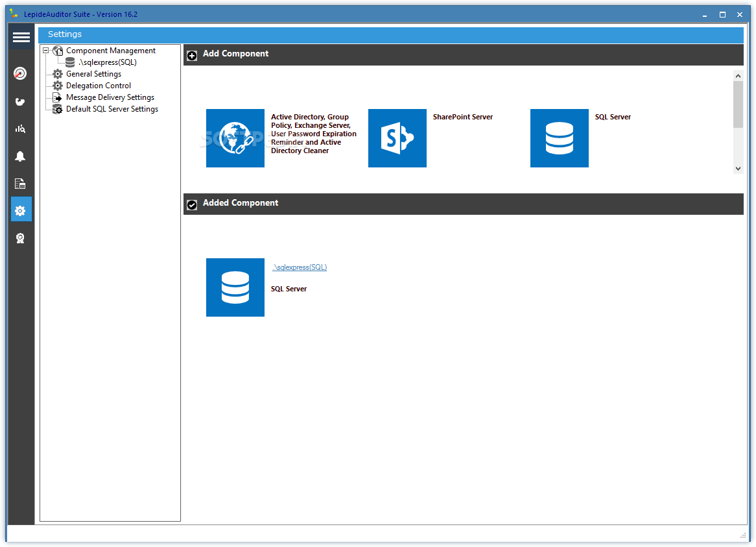Image resolution: width=756 pixels, height=547 pixels.
Task: Open General Settings in the tree
Action: [x=93, y=74]
